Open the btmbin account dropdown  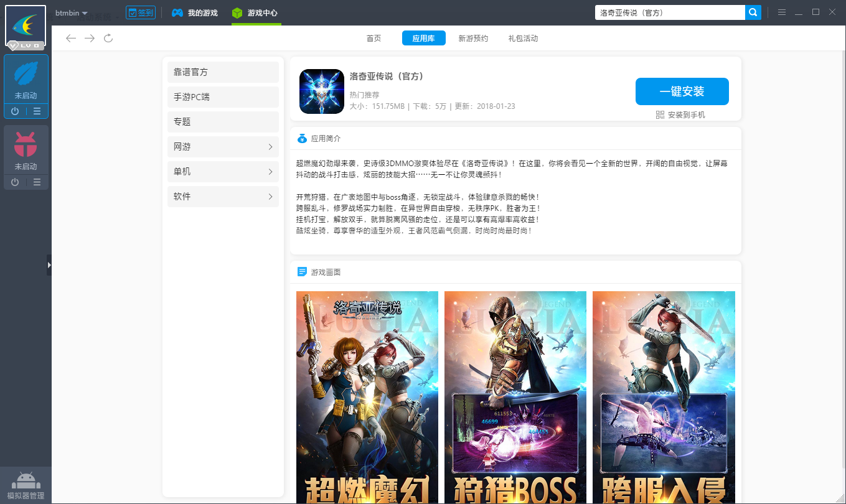pos(71,13)
